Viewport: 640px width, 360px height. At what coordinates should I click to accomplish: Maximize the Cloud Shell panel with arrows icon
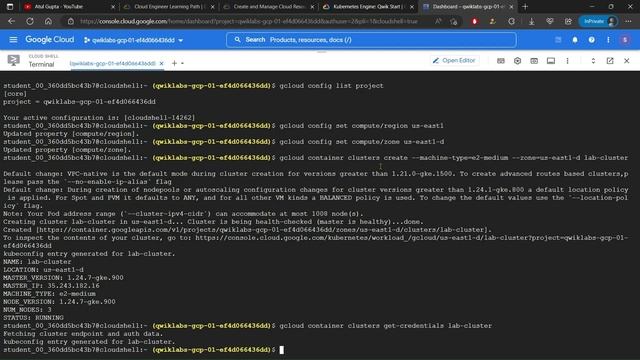pyautogui.click(x=593, y=61)
